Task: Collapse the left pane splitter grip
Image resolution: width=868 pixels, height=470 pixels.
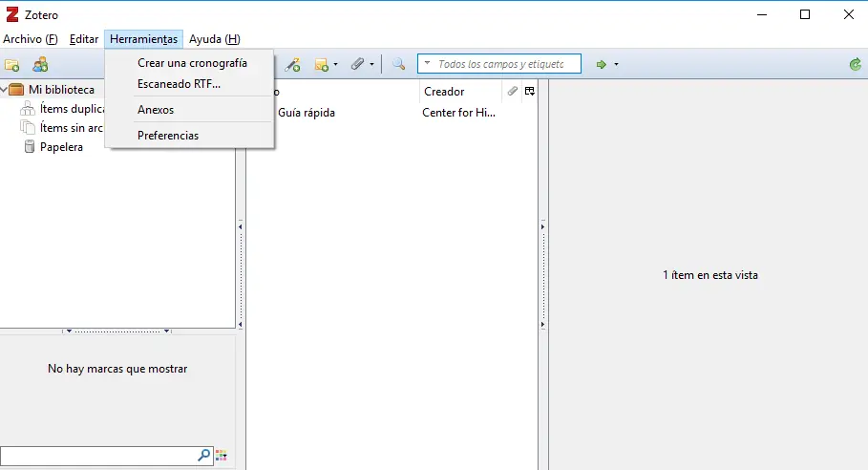Action: point(241,275)
